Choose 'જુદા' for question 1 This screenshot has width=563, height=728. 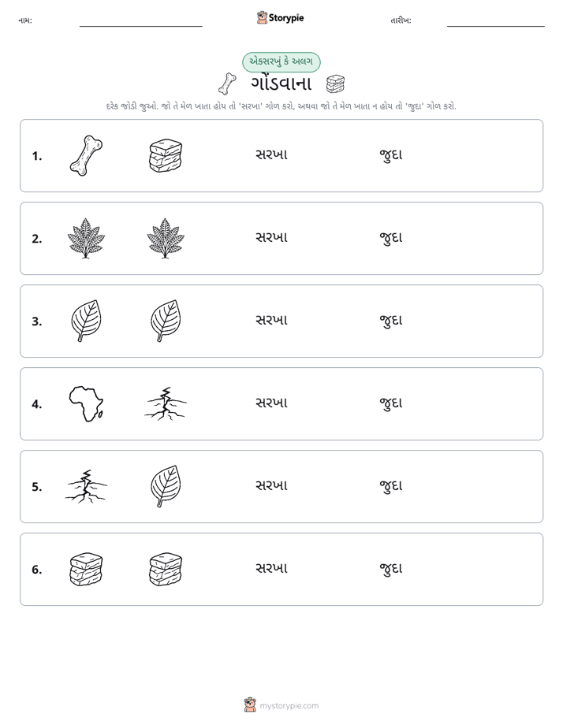coord(390,155)
